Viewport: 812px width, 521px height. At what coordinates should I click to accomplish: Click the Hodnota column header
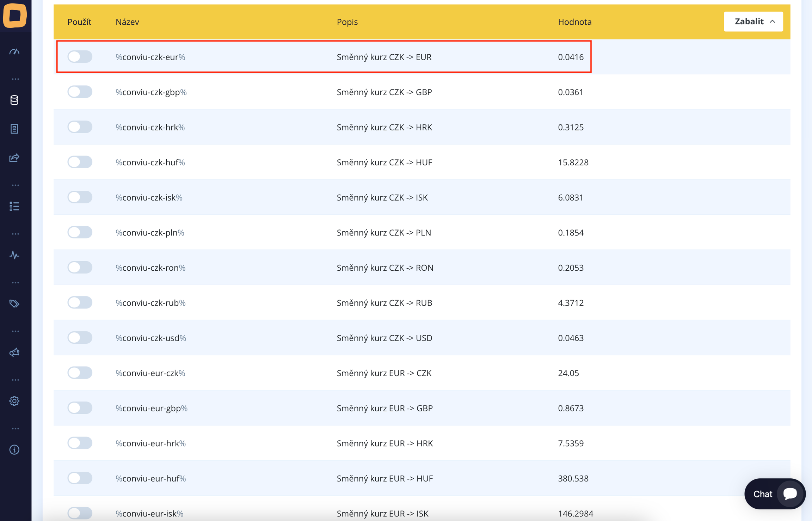[x=574, y=22]
